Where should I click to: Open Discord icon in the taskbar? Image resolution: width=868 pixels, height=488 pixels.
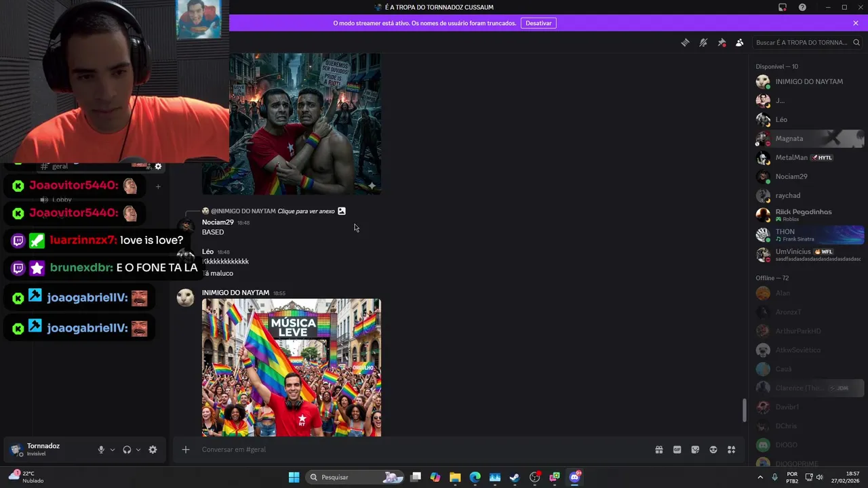click(x=574, y=477)
